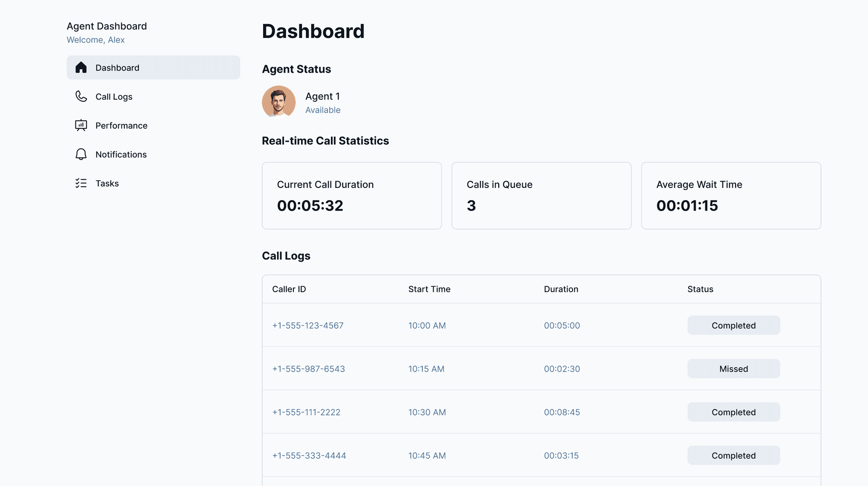
Task: Click Completed status for +1-555-123-4567
Action: coord(733,326)
